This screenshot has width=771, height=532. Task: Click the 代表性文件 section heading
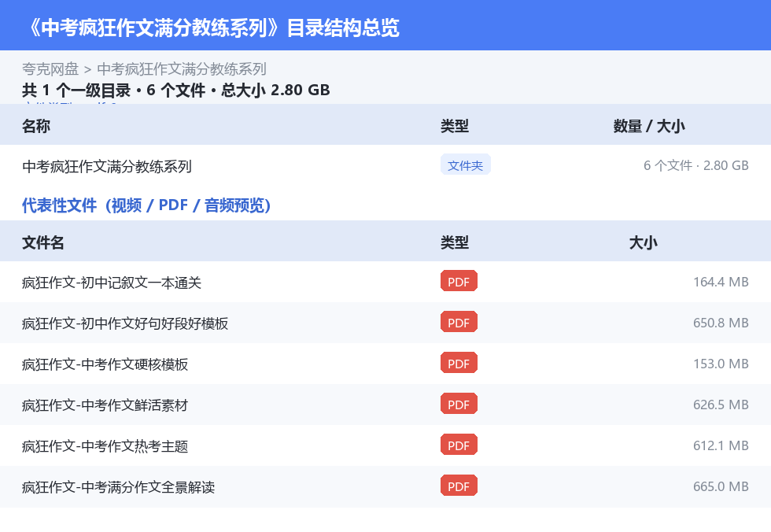click(146, 205)
